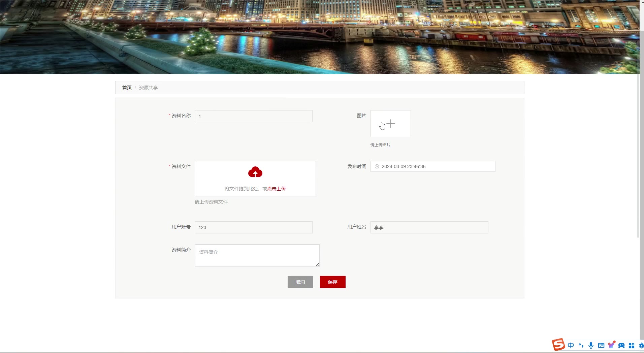This screenshot has width=644, height=353.
Task: Open the 发布时间 date-time picker
Action: 433,166
